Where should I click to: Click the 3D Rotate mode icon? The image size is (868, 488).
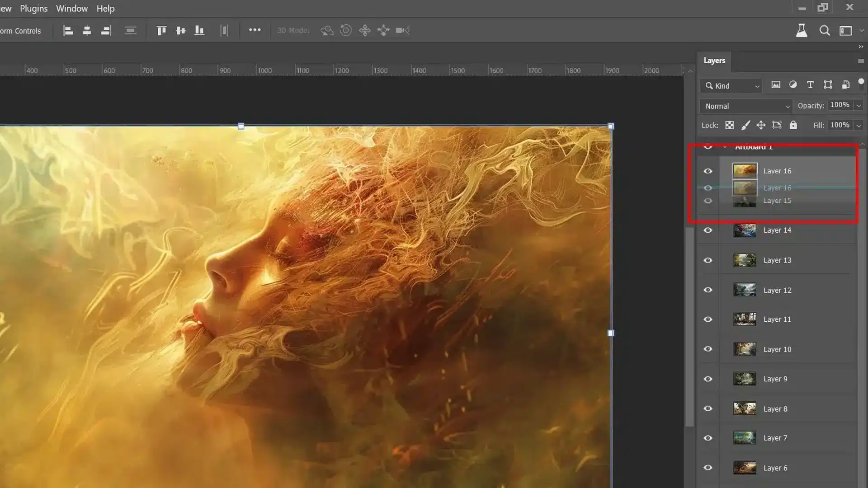point(327,31)
